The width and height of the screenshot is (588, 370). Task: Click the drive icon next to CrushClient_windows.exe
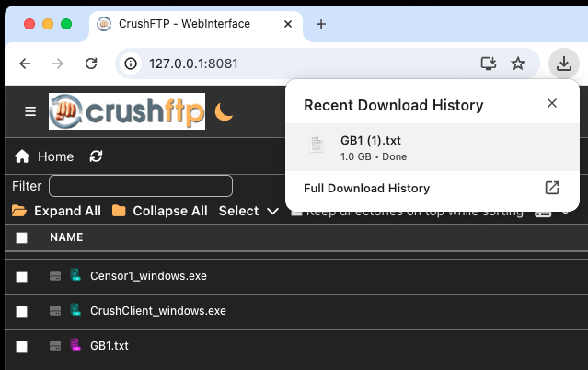click(55, 311)
